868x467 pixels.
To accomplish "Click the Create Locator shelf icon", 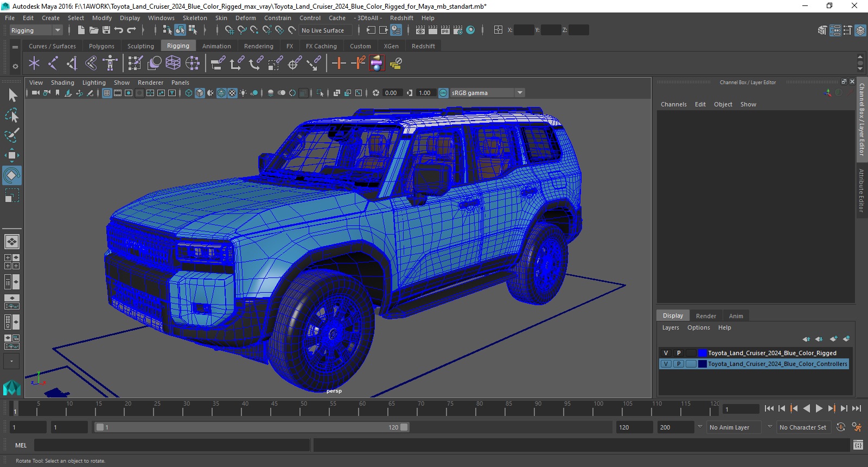I will [34, 64].
